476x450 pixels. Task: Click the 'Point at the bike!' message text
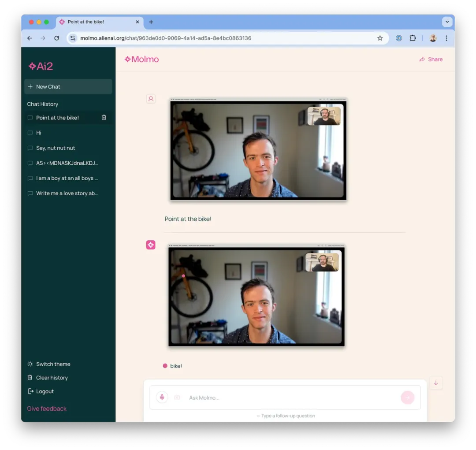(188, 219)
